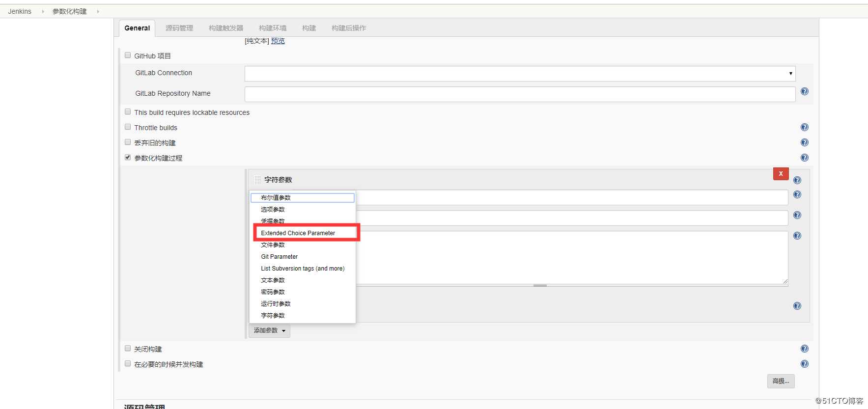Go to Jenkins breadcrumb home

[x=20, y=11]
